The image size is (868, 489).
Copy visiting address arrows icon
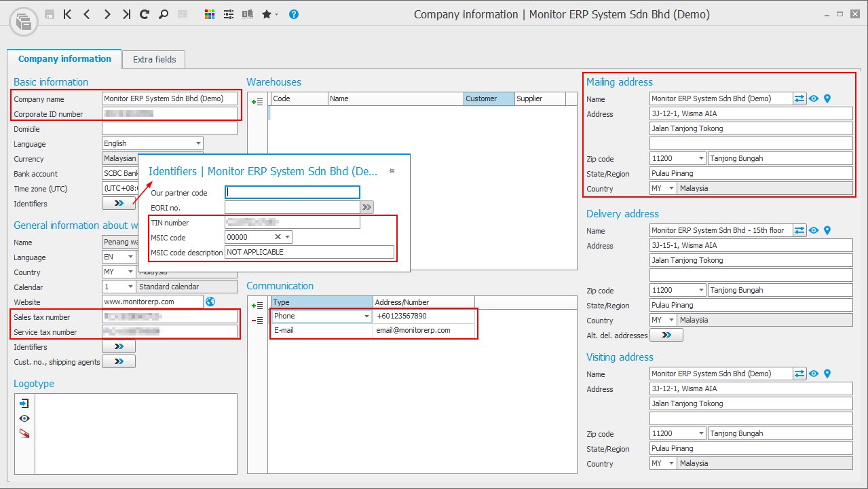coord(799,374)
